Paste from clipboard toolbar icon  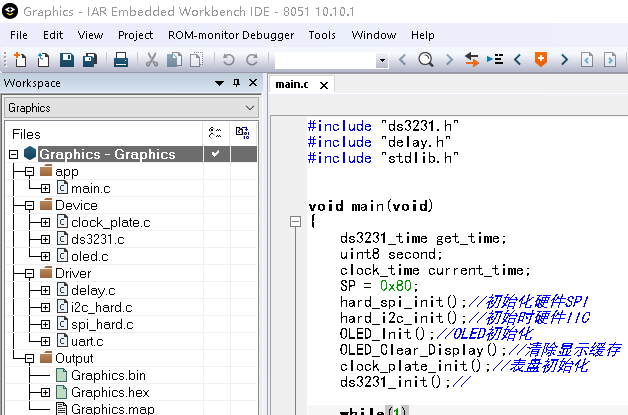tap(197, 60)
